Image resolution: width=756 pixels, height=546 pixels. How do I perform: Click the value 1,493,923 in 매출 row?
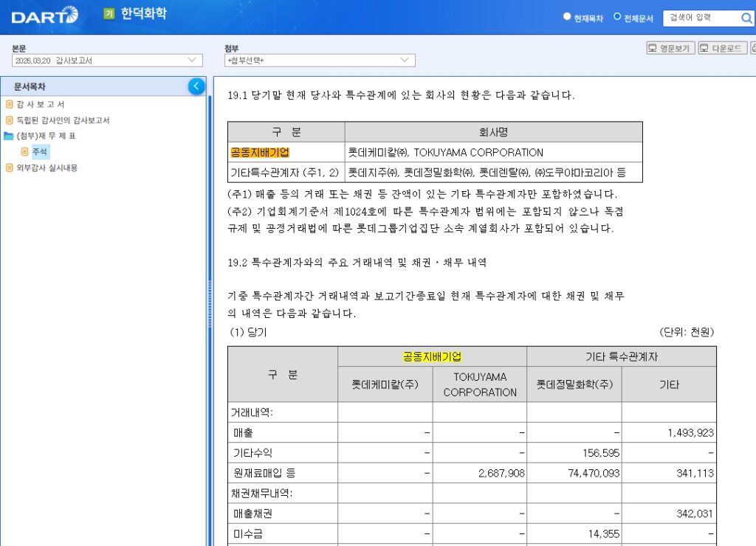(x=690, y=433)
